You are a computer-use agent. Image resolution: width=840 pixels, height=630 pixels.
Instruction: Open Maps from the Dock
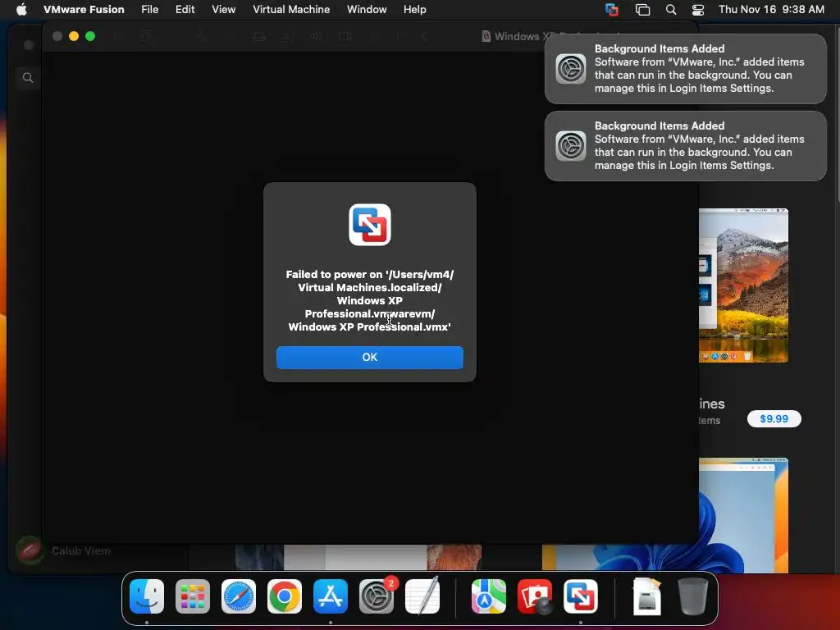[x=489, y=596]
